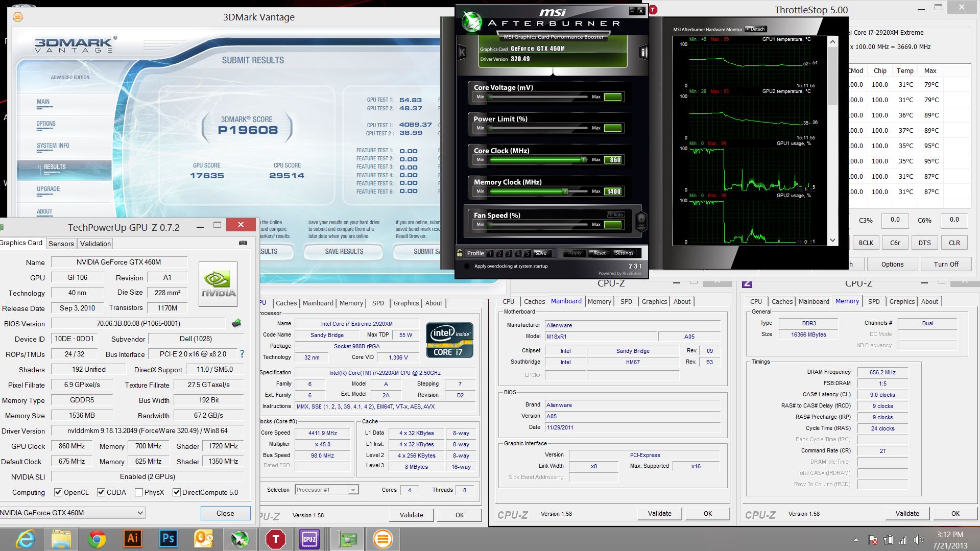Select Upgrade in 3DMark Vantage sidebar
The width and height of the screenshot is (980, 551).
pyautogui.click(x=48, y=189)
